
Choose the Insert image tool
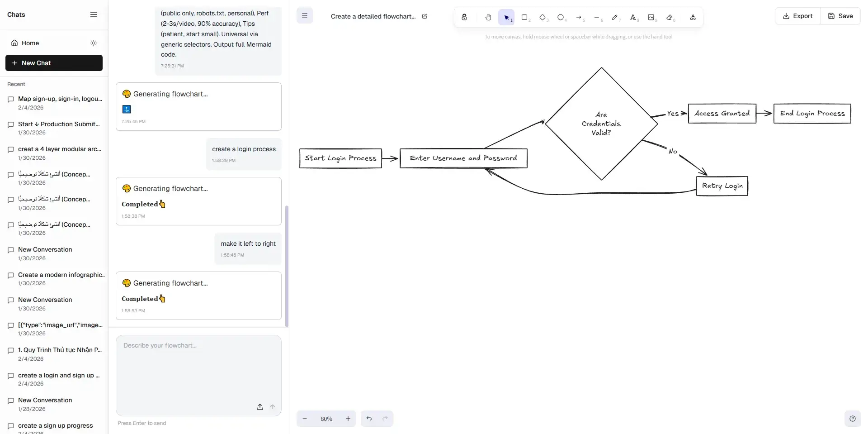pos(651,17)
